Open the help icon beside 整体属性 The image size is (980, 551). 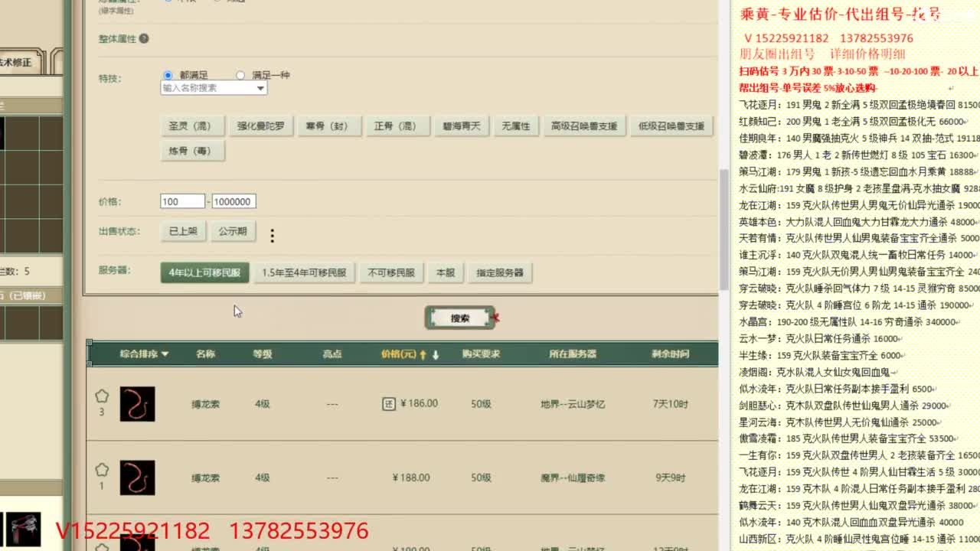tap(144, 38)
